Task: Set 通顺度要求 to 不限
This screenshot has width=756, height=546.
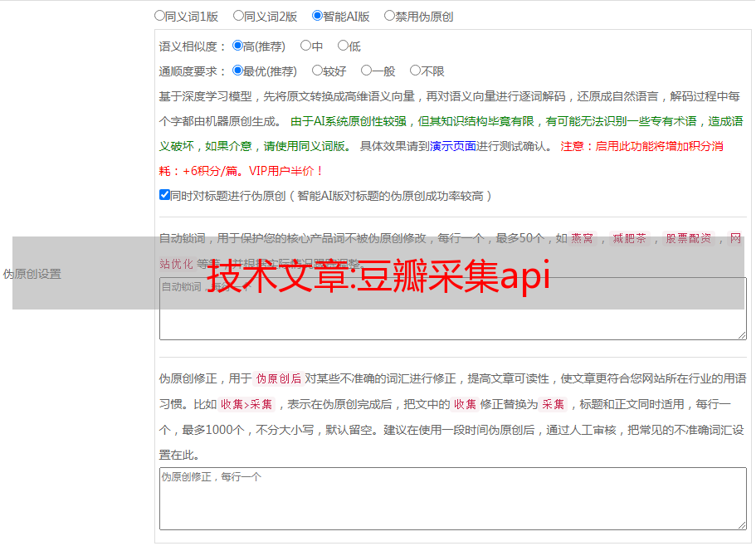Action: [x=415, y=71]
